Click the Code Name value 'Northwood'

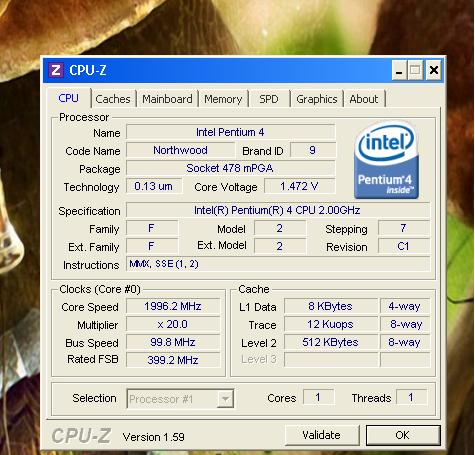pyautogui.click(x=180, y=150)
